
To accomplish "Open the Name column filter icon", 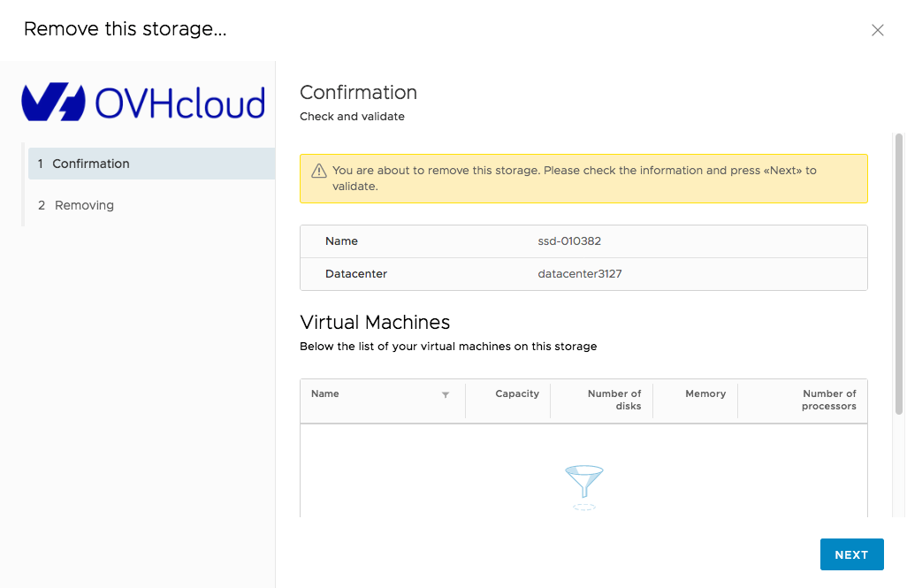I will (x=446, y=394).
